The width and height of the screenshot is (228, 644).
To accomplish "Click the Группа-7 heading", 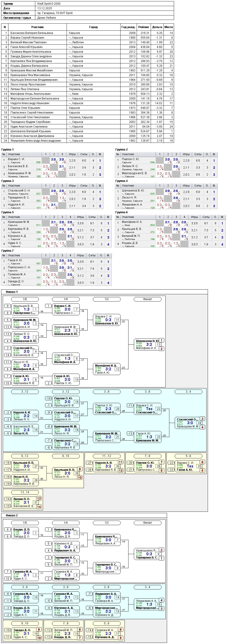I will (x=7, y=250).
